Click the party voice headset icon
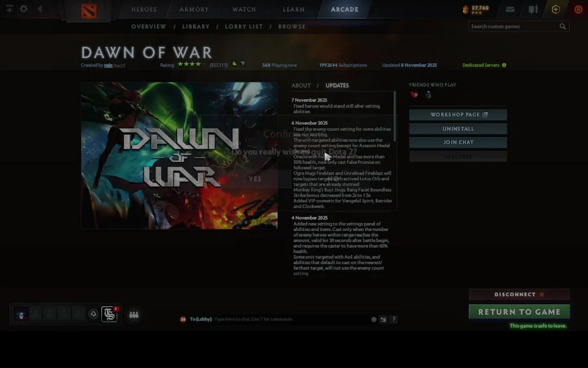Screen dimensions: 588x368 pos(93,314)
